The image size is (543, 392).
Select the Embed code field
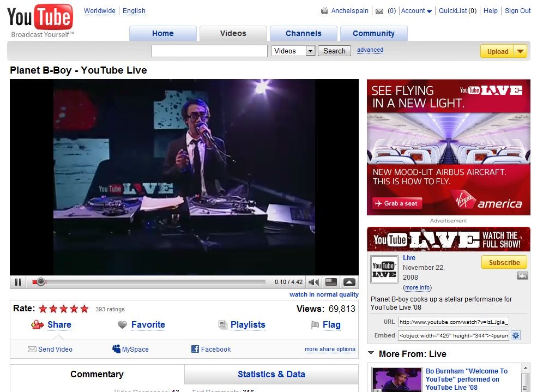453,335
